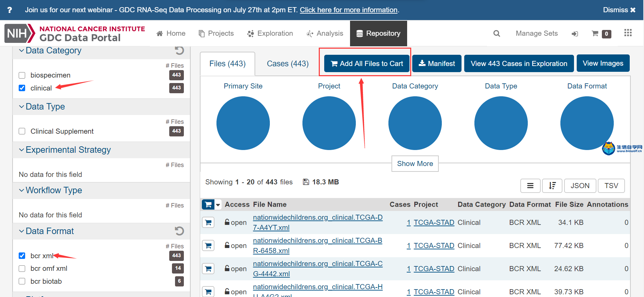Screen dimensions: 644x297
Task: Reset the Data Format filter
Action: tap(179, 231)
